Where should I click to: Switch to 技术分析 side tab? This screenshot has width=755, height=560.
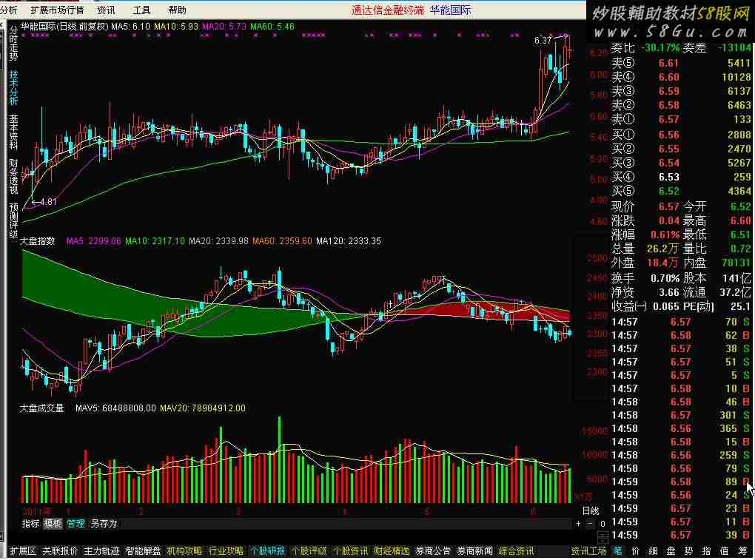click(x=13, y=88)
